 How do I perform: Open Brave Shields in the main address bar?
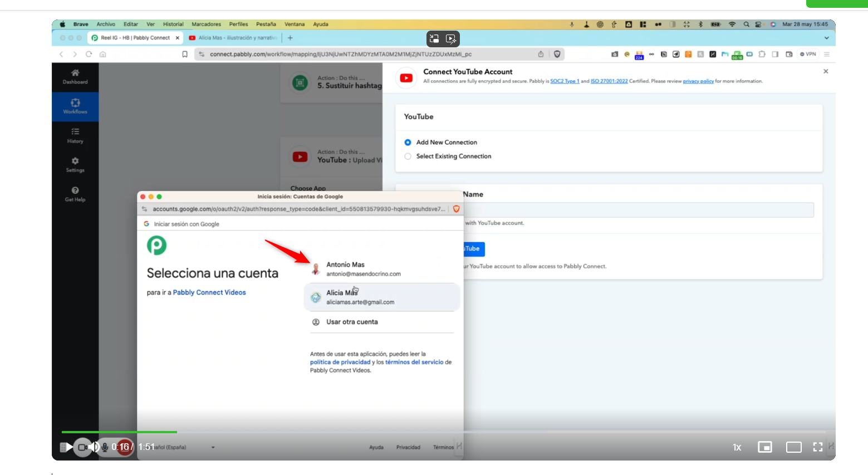pyautogui.click(x=557, y=54)
